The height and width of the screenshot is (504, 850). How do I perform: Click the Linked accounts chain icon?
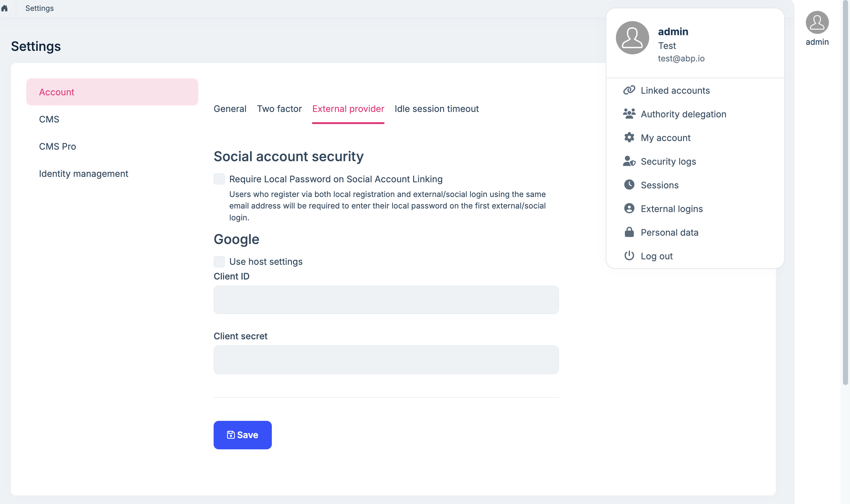pyautogui.click(x=629, y=90)
